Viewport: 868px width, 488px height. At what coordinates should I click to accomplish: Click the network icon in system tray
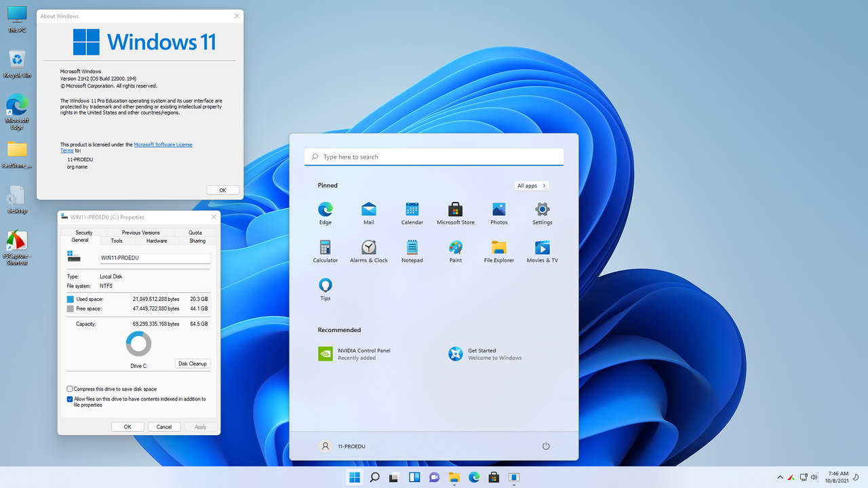804,477
